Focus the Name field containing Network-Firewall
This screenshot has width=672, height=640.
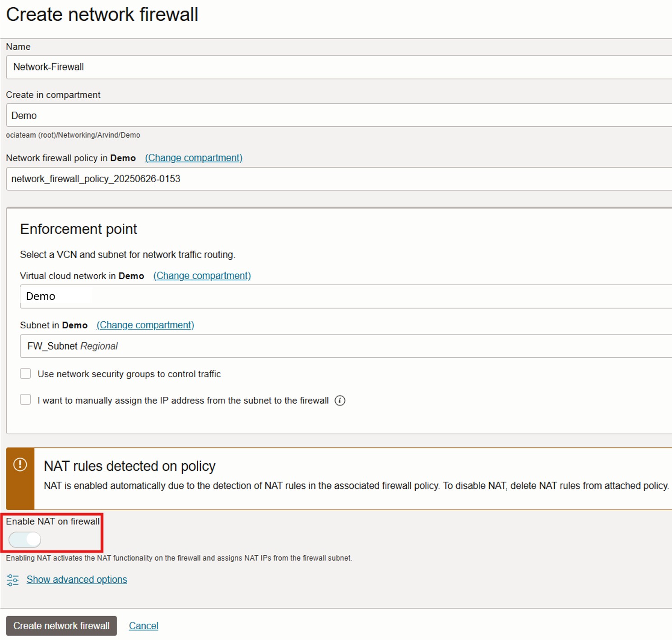[338, 67]
